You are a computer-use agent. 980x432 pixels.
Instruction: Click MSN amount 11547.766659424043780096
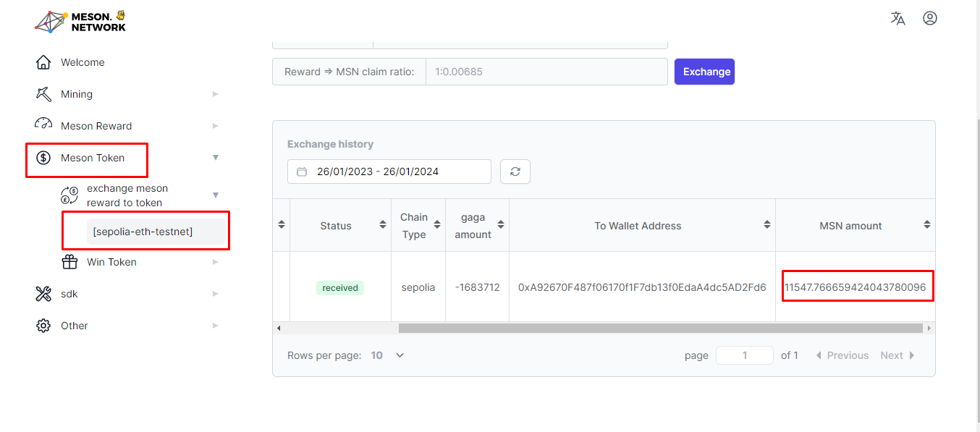(856, 287)
